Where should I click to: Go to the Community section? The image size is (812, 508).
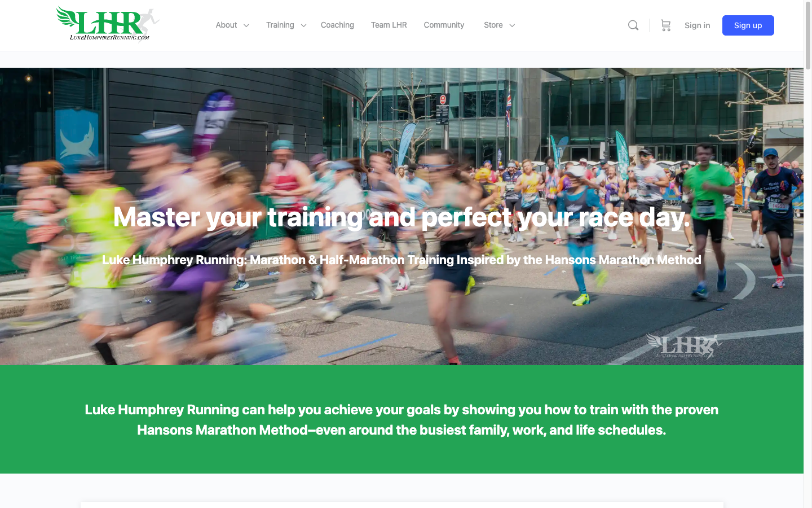click(444, 25)
